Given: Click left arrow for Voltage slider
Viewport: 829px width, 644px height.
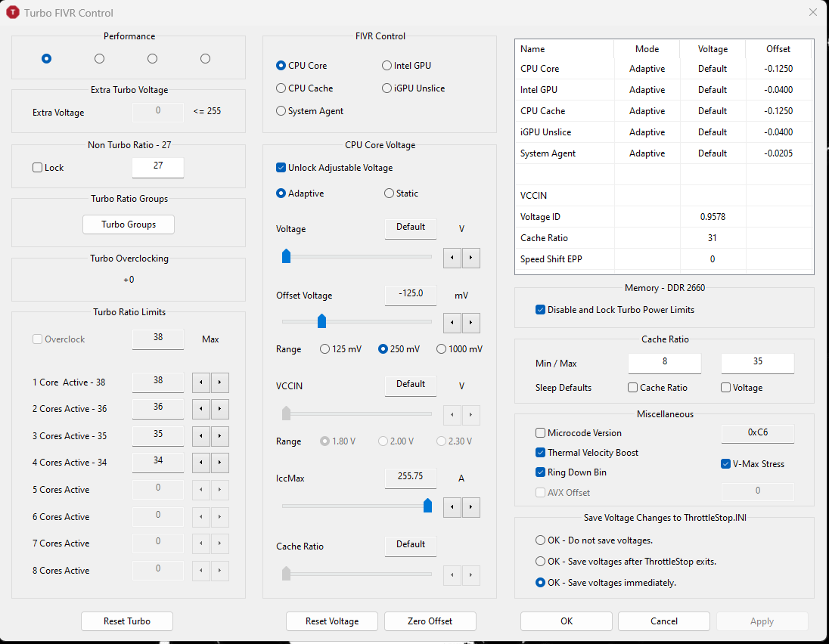Looking at the screenshot, I should pos(452,258).
